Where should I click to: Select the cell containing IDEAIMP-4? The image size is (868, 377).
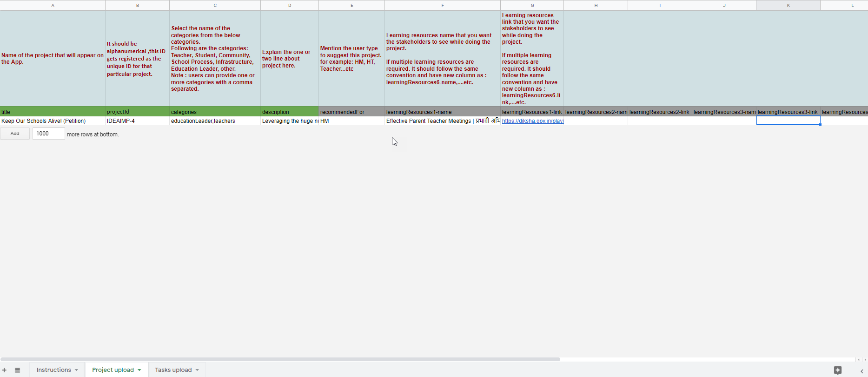(x=137, y=121)
